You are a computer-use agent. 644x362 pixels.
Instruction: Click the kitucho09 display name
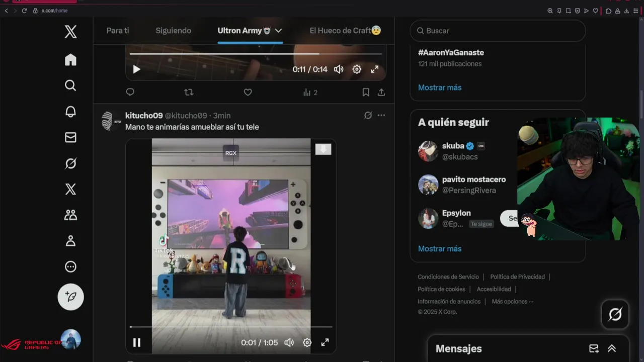click(144, 116)
